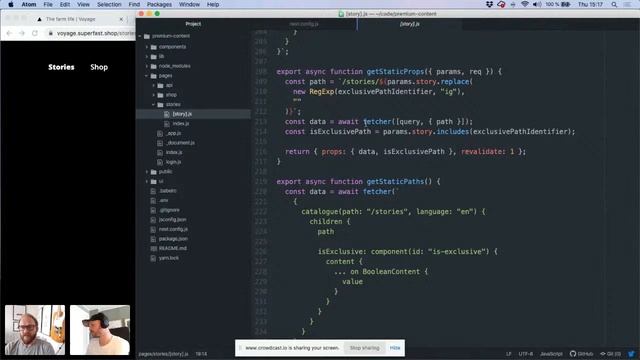640x360 pixels.
Task: Open the login.js file
Action: point(173,162)
